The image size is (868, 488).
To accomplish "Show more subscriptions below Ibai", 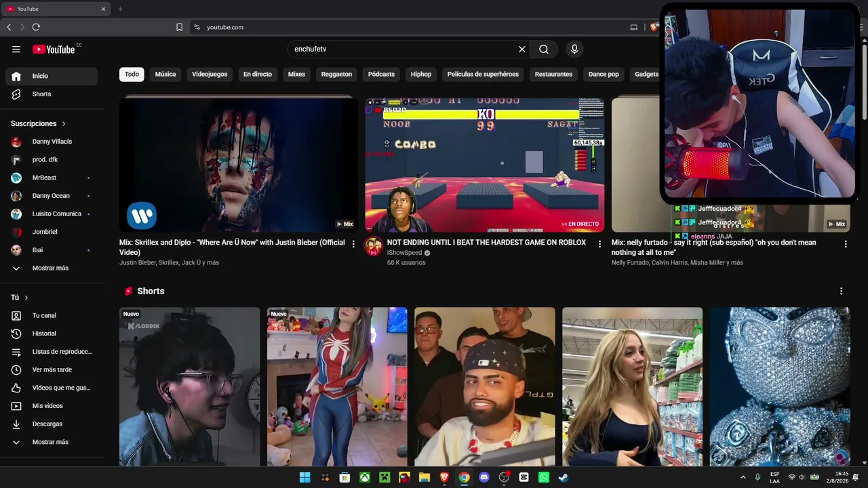I will (52, 268).
